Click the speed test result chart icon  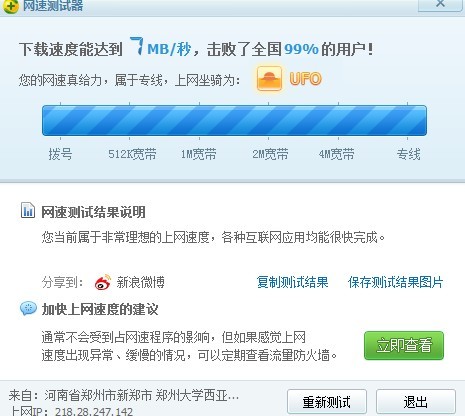[x=28, y=211]
